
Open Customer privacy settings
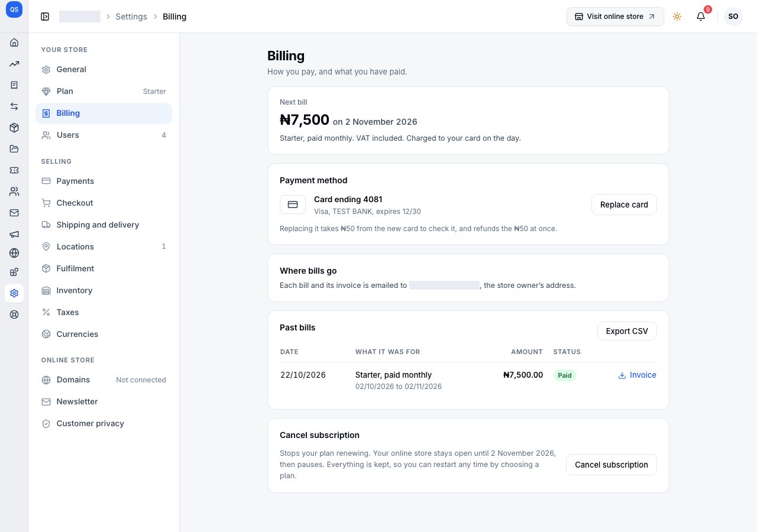[103, 424]
